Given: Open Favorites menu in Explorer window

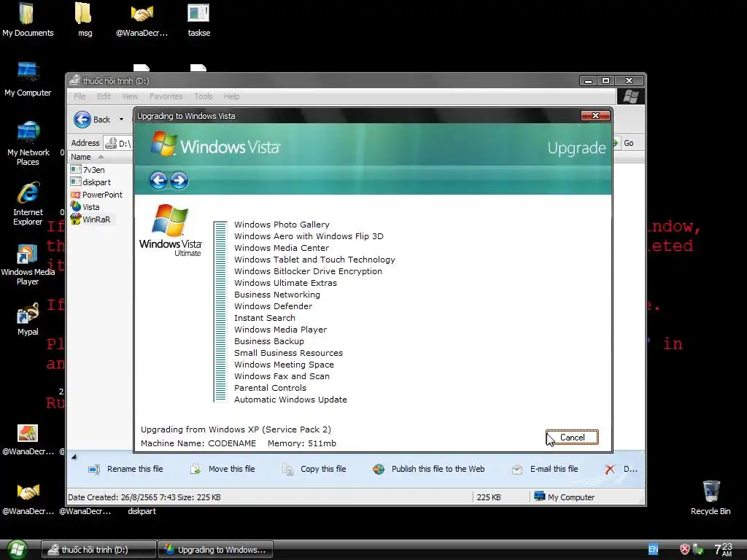Looking at the screenshot, I should (166, 96).
